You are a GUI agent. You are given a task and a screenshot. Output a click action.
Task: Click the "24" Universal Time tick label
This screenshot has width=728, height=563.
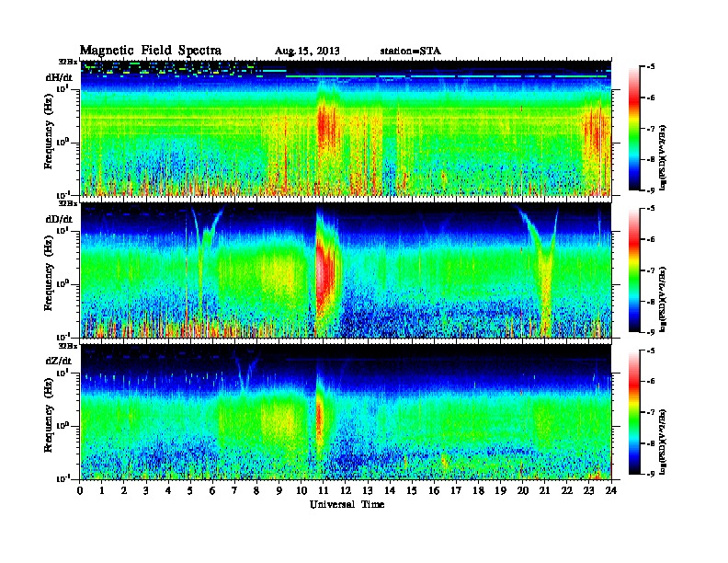(x=611, y=490)
